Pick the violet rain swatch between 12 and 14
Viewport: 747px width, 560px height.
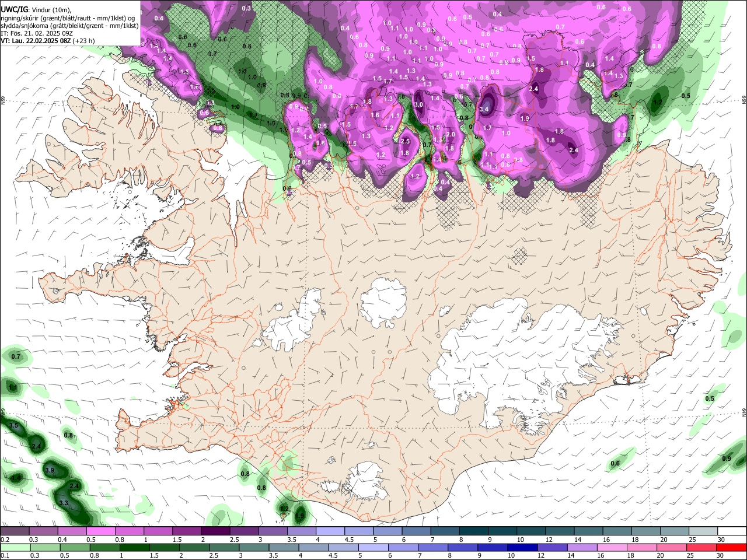[x=551, y=548]
